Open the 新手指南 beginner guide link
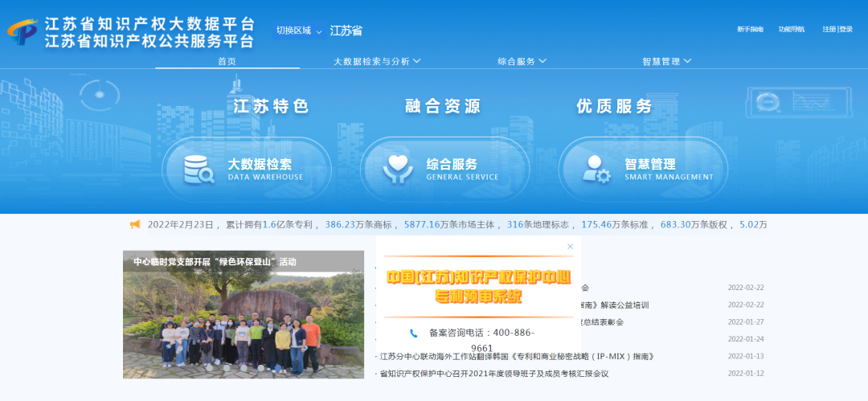 [x=750, y=30]
